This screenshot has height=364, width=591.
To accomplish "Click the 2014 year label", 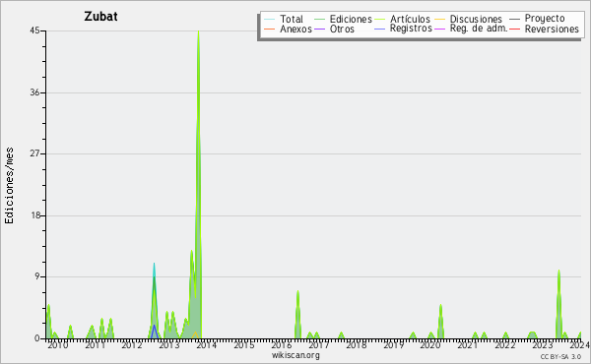I will (206, 344).
